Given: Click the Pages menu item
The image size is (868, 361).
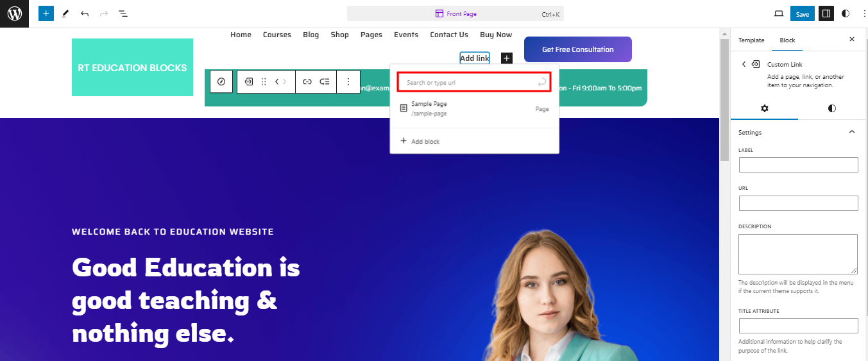Looking at the screenshot, I should [x=371, y=35].
